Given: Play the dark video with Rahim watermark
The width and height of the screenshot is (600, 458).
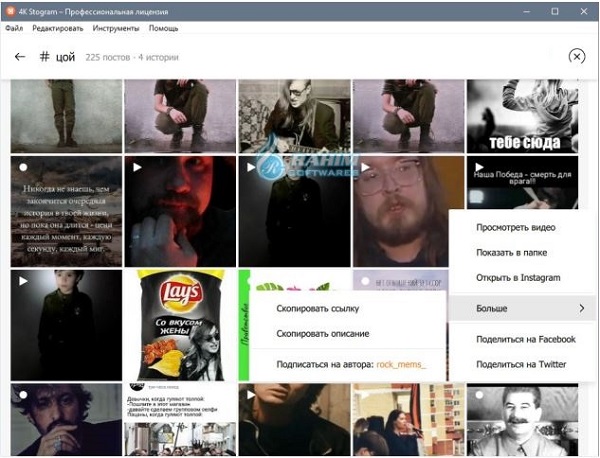Looking at the screenshot, I should [x=294, y=211].
